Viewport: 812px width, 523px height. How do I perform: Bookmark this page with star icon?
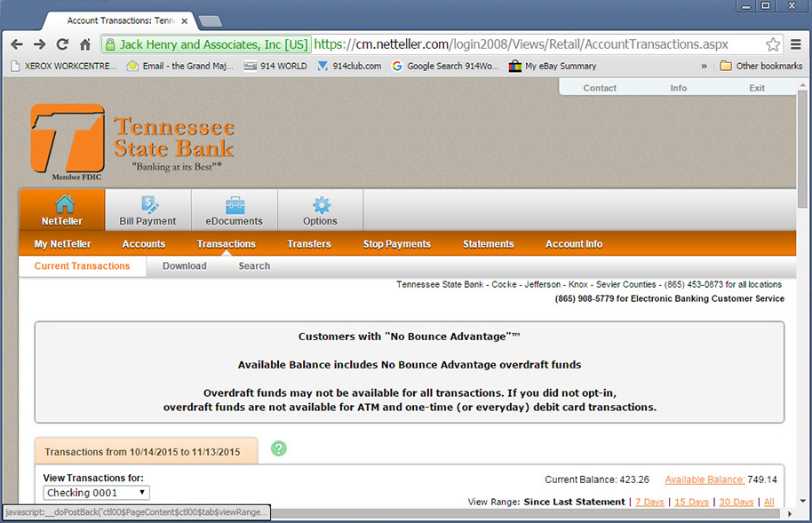[773, 44]
